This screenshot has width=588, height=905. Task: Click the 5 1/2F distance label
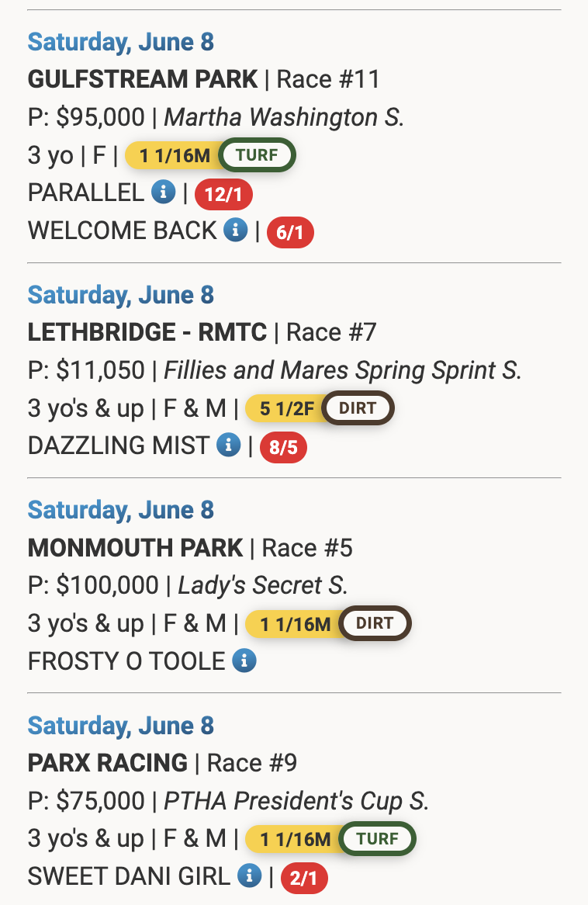[x=286, y=408]
